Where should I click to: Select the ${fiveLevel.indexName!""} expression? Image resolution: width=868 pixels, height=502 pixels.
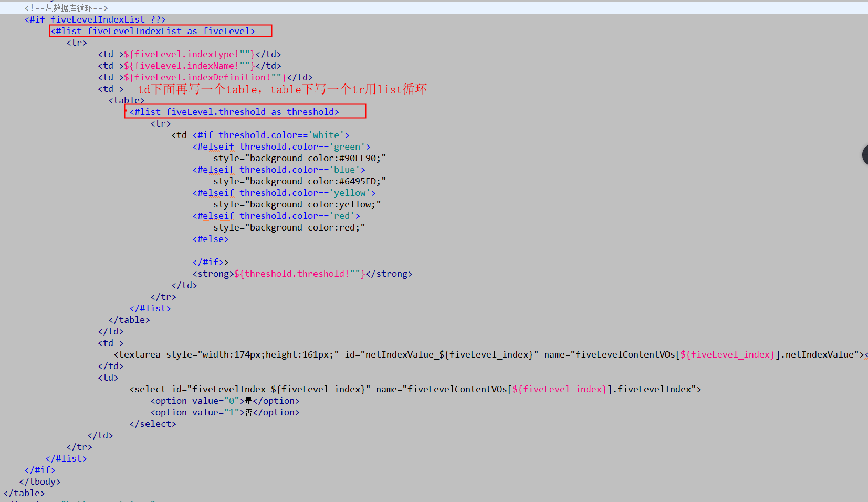[x=190, y=66]
